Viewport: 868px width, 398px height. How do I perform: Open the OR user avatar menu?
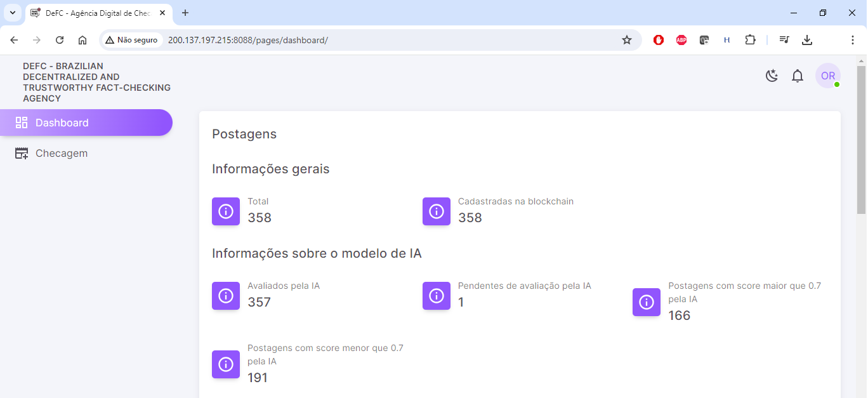[828, 76]
